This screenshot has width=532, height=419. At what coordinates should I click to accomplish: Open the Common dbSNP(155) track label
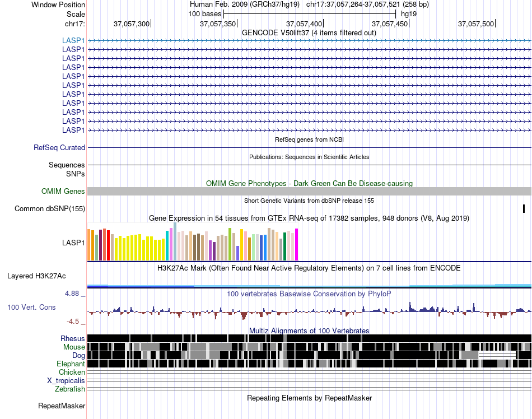click(49, 208)
